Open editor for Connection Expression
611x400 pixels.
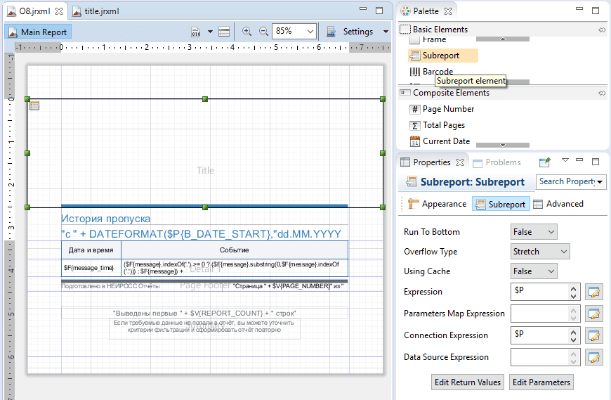[594, 335]
